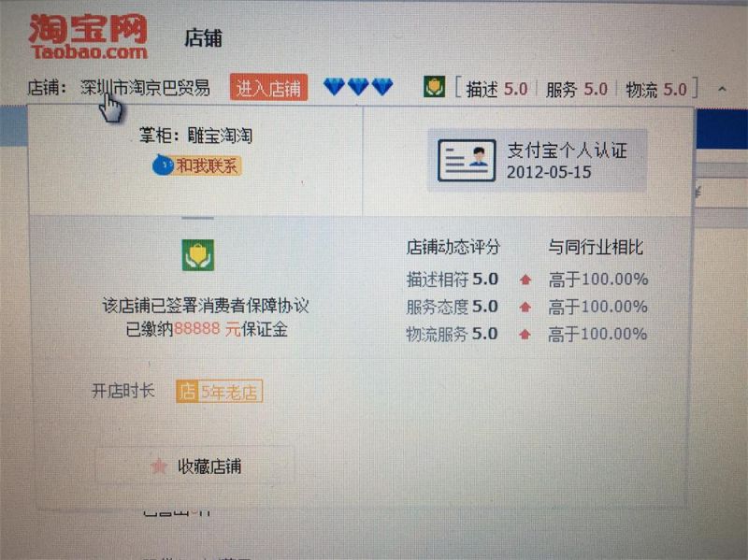Screen dimensions: 748x560
Task: Click 店铺动态评分 heading
Action: (x=453, y=247)
